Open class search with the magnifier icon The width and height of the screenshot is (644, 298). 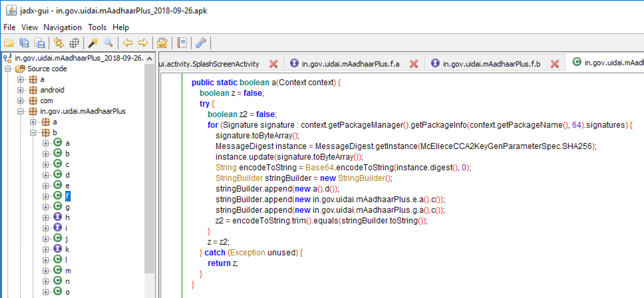click(108, 43)
